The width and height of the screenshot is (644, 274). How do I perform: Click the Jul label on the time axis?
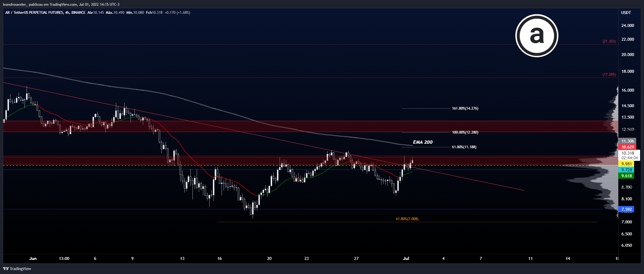click(x=406, y=258)
